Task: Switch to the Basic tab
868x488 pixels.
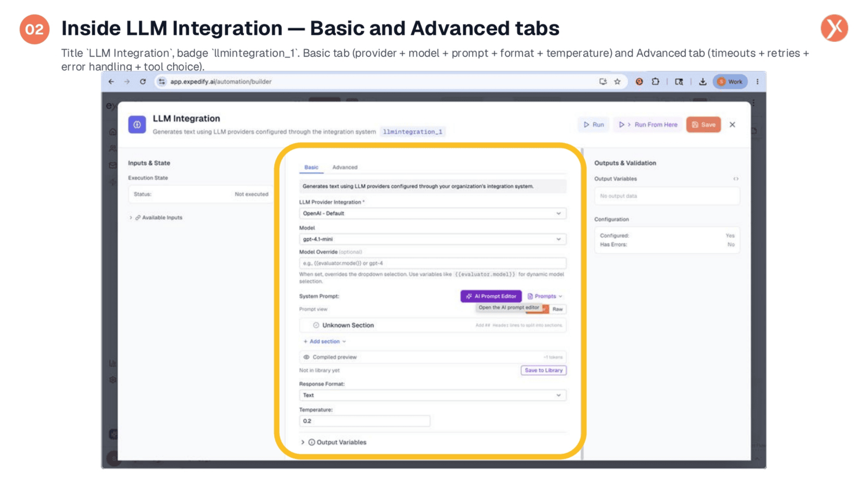Action: point(311,168)
